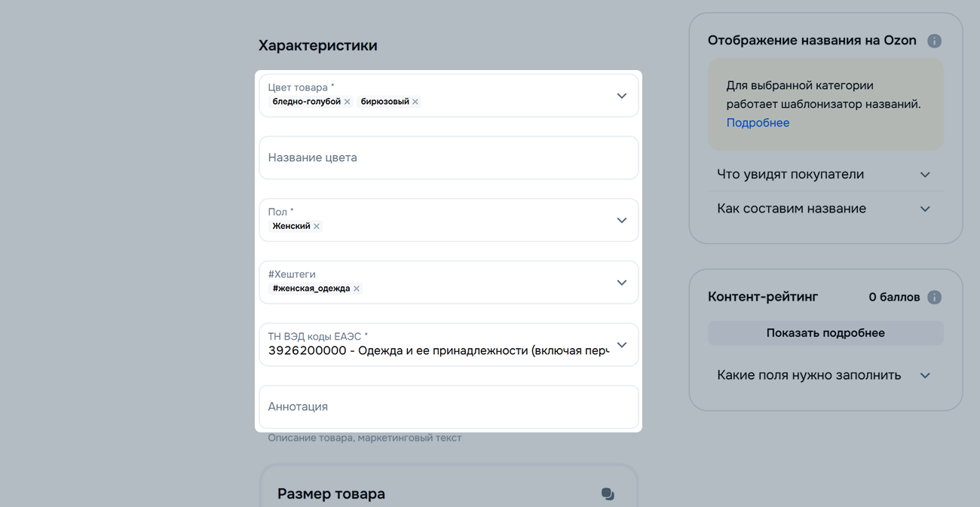
Task: Remove the бледно-голубой color tag
Action: click(x=348, y=102)
